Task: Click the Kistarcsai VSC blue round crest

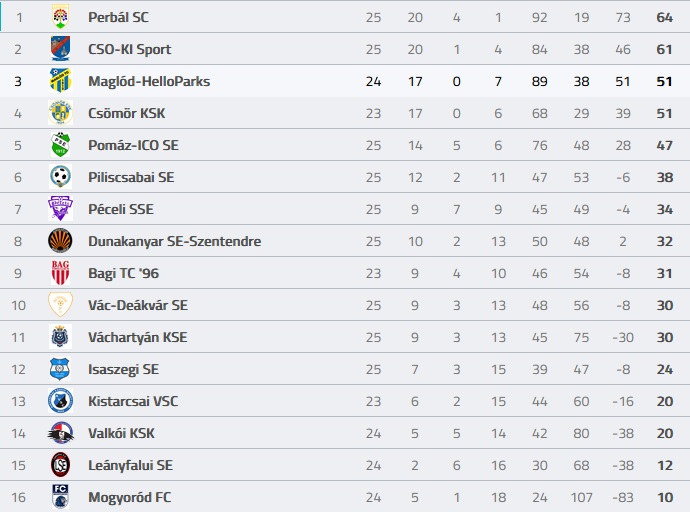Action: [x=60, y=401]
